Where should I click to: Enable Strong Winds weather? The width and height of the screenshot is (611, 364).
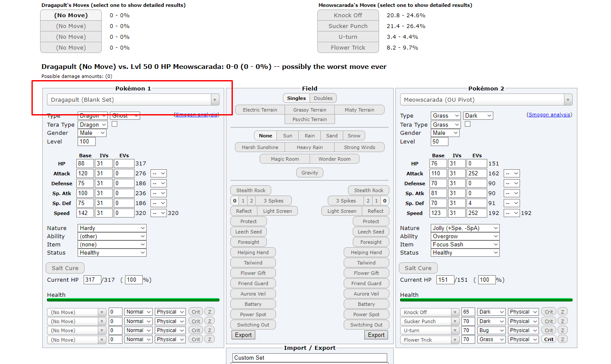(359, 147)
